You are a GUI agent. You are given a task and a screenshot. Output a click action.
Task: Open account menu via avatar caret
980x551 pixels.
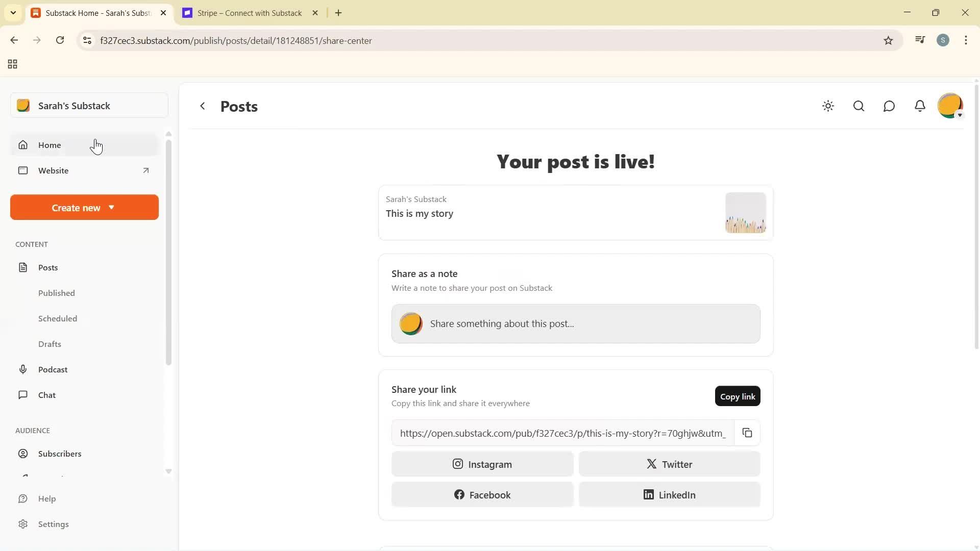[960, 115]
